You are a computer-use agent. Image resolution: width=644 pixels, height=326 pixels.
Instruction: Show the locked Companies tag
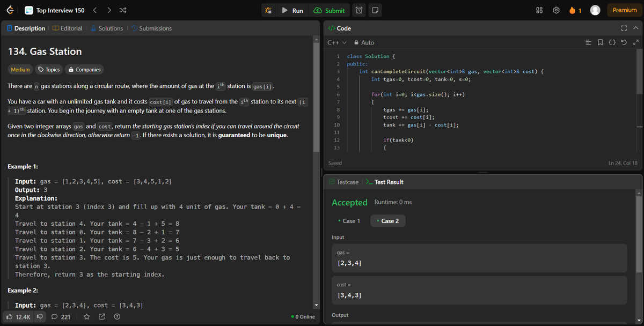84,69
